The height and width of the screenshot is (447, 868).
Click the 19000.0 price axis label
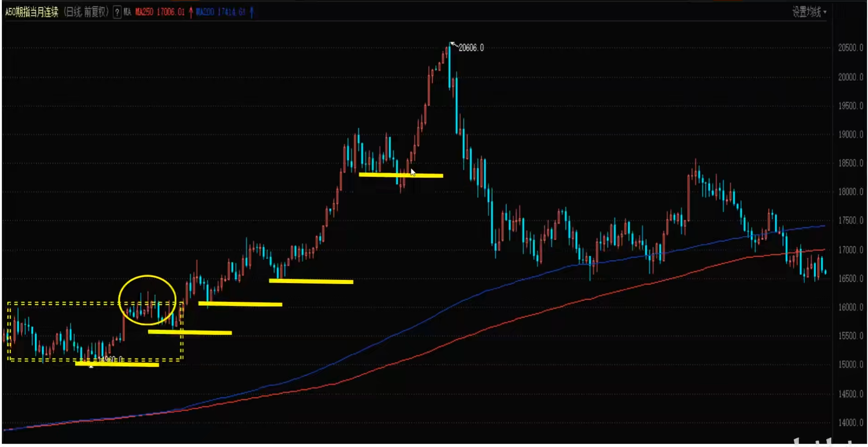pos(851,134)
